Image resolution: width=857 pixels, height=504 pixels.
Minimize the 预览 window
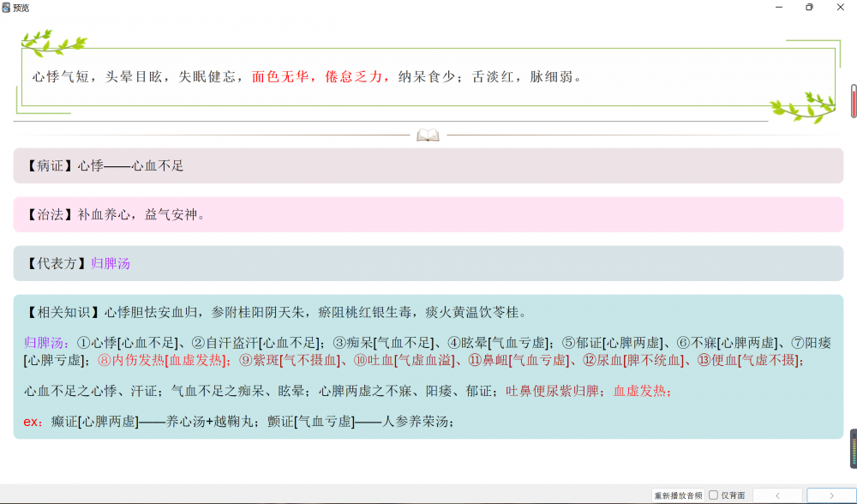click(x=779, y=7)
